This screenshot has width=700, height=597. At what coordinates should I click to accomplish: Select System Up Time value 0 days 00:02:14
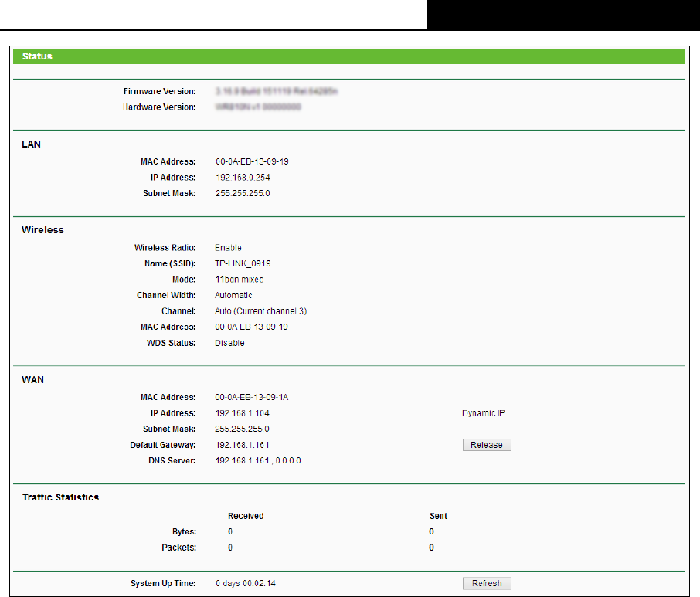click(246, 583)
